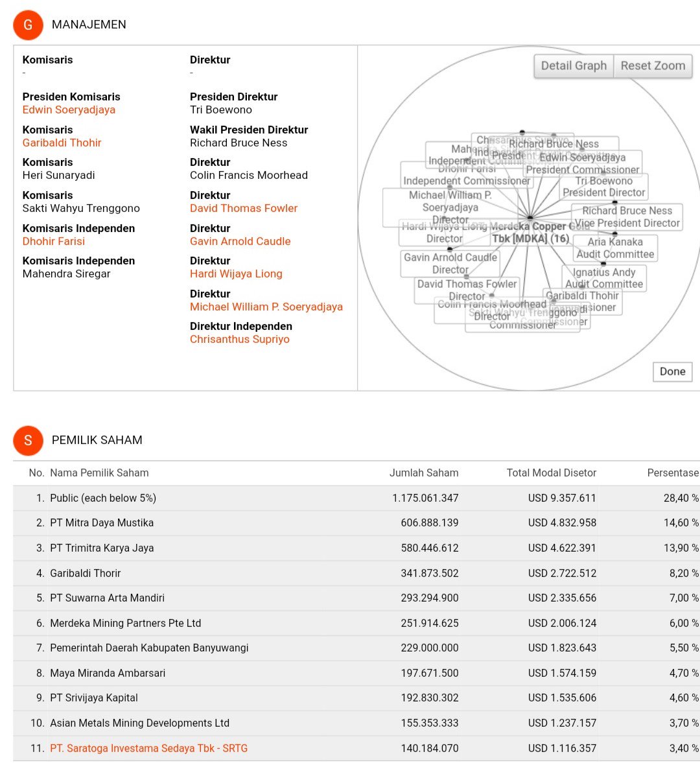Click the Jumlah Saham column header
This screenshot has width=700, height=776.
(424, 473)
